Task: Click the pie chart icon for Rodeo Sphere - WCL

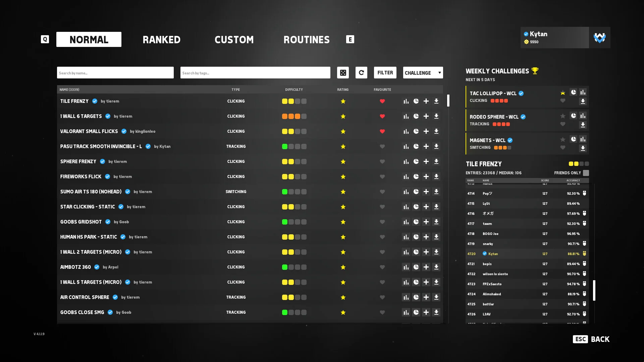Action: click(x=573, y=116)
